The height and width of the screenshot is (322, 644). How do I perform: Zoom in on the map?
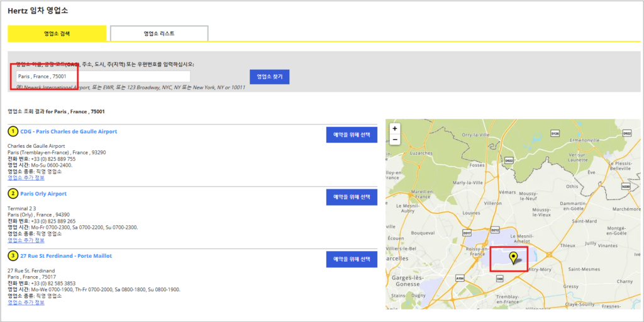[x=395, y=128]
